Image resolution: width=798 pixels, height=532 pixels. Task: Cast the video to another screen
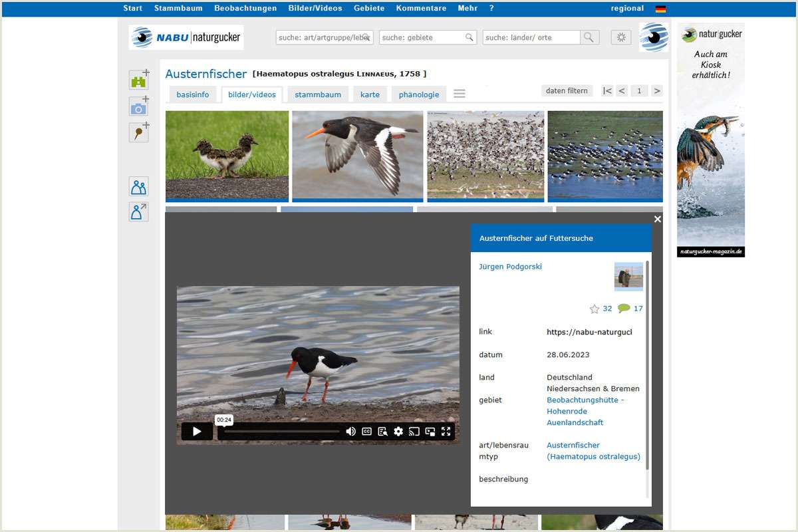[414, 431]
